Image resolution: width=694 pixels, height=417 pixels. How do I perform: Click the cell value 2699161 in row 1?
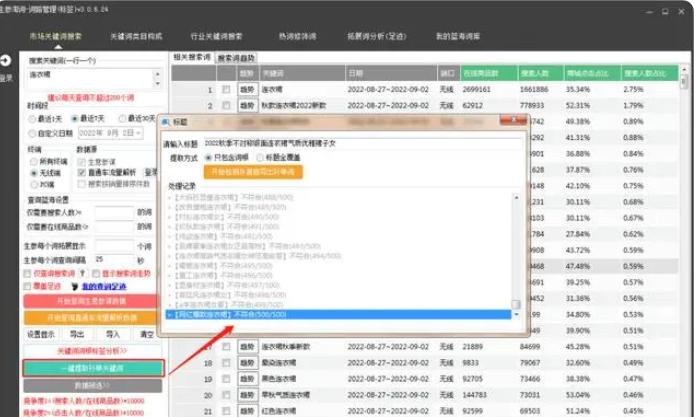(x=477, y=89)
